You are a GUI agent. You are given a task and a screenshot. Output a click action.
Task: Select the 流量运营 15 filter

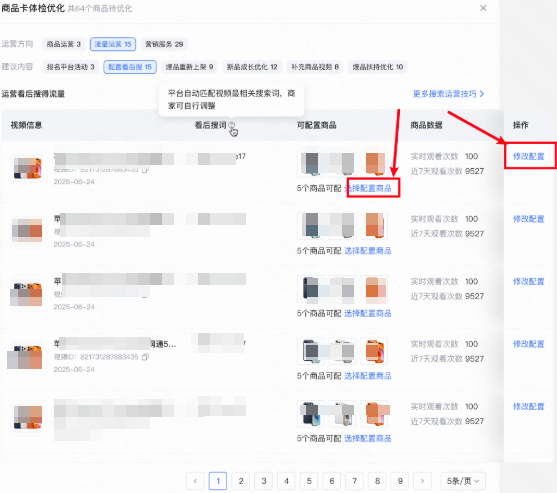113,44
